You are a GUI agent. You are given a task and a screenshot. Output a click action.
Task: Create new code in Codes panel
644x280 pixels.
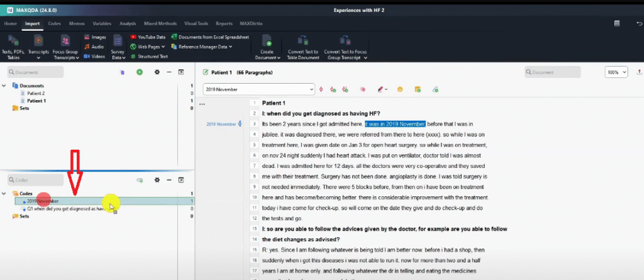[x=140, y=180]
